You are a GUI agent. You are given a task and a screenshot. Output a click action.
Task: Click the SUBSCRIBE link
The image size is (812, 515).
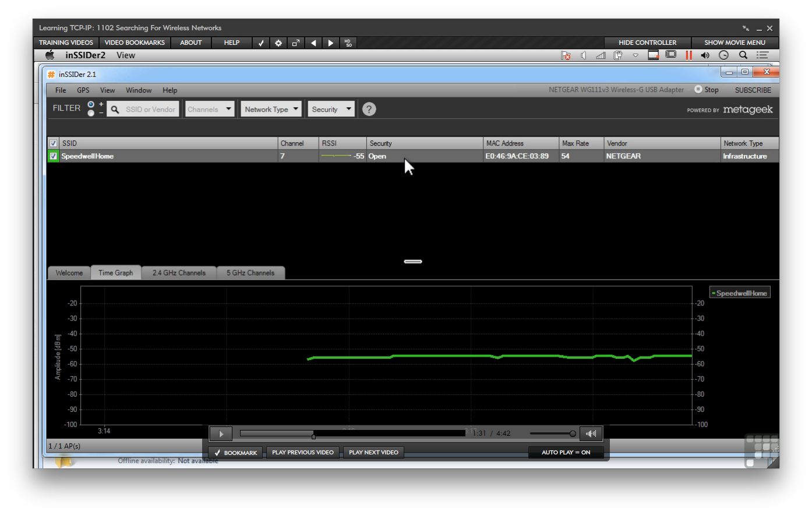(753, 90)
